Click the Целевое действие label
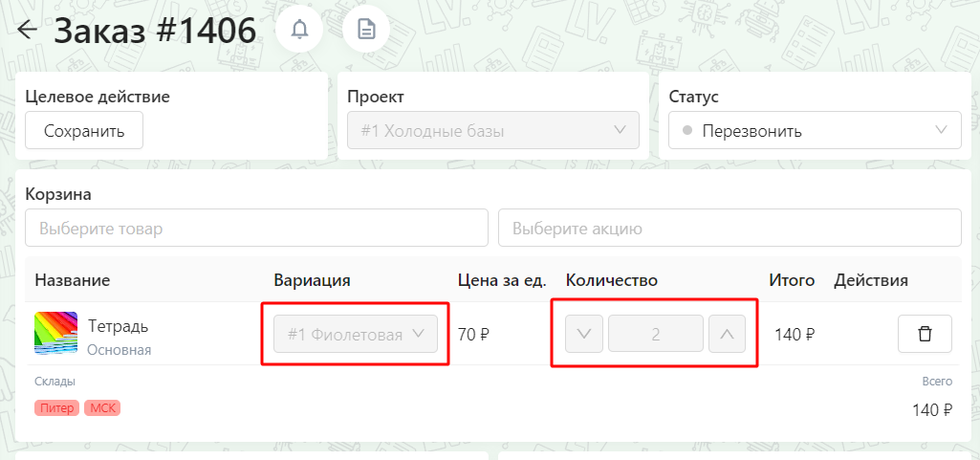 coord(98,97)
